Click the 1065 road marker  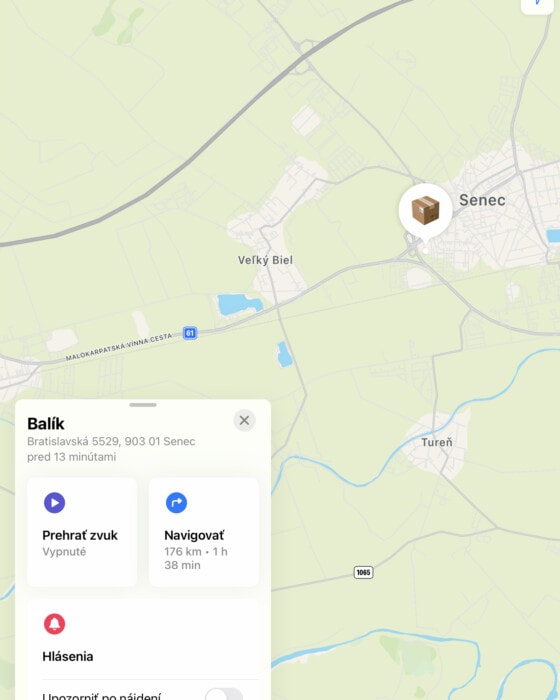[x=363, y=572]
